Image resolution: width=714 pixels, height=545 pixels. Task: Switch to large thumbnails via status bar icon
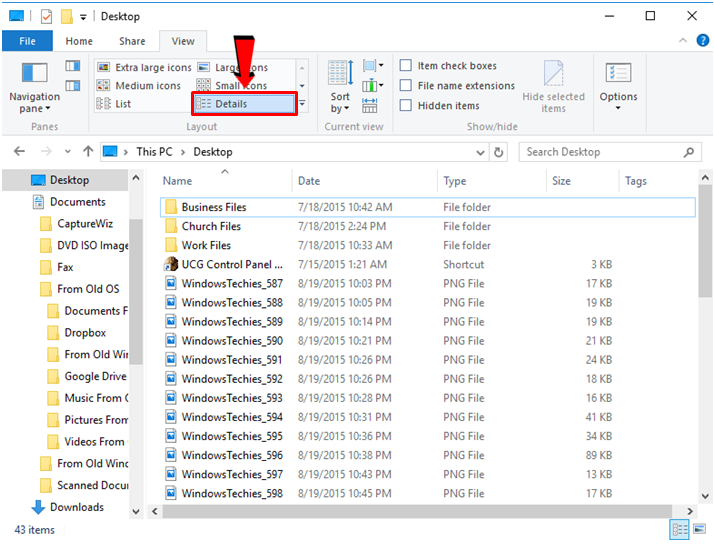[x=699, y=529]
